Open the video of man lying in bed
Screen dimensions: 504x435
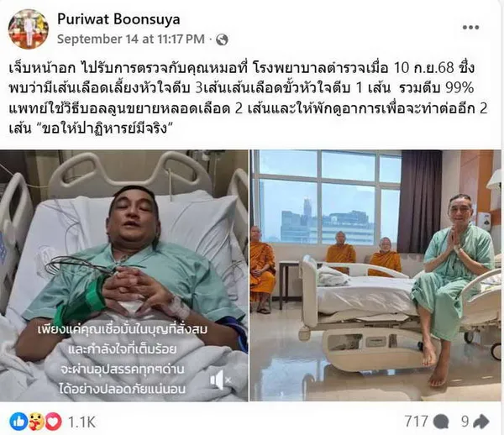[x=123, y=275]
